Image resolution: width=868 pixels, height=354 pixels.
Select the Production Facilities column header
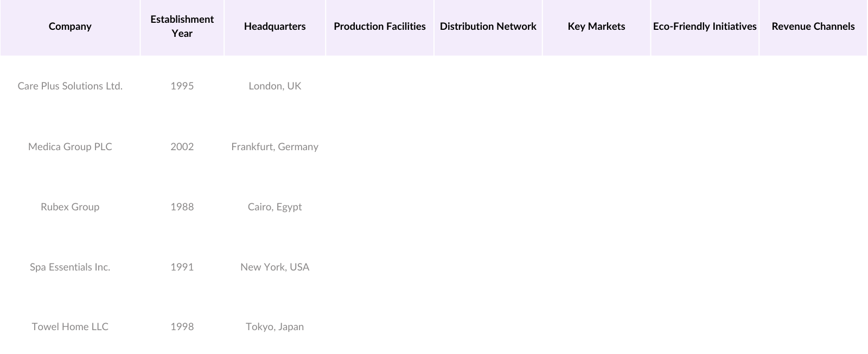(x=379, y=27)
